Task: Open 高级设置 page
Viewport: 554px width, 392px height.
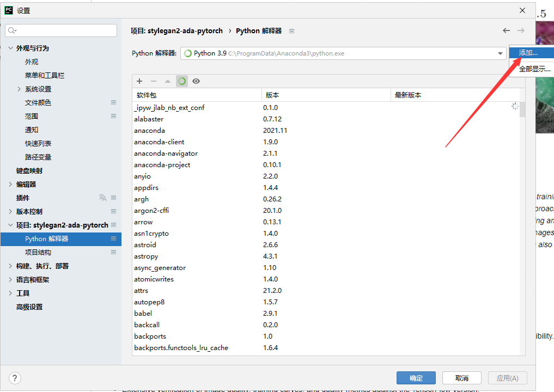Action: [29, 307]
